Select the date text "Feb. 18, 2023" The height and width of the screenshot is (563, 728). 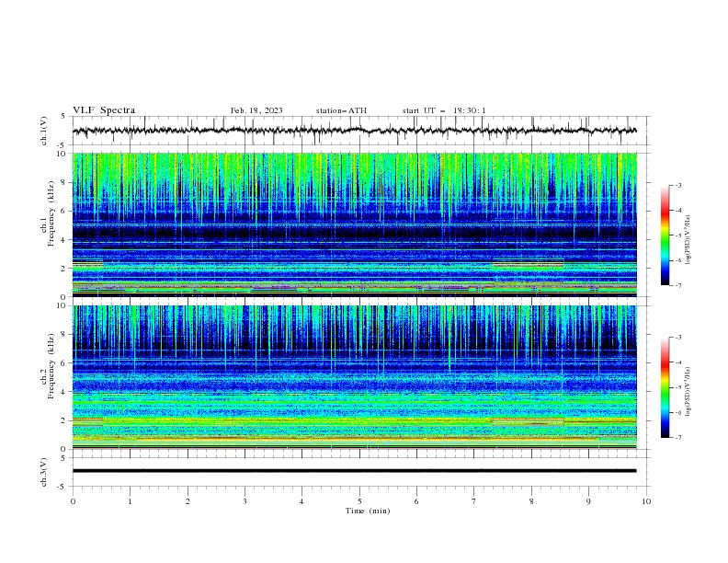click(256, 110)
